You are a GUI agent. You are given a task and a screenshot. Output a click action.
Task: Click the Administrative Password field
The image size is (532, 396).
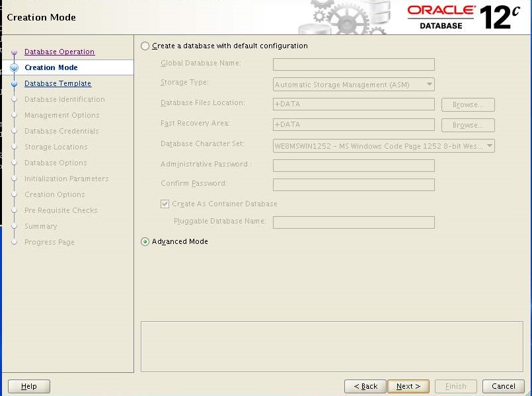point(354,165)
